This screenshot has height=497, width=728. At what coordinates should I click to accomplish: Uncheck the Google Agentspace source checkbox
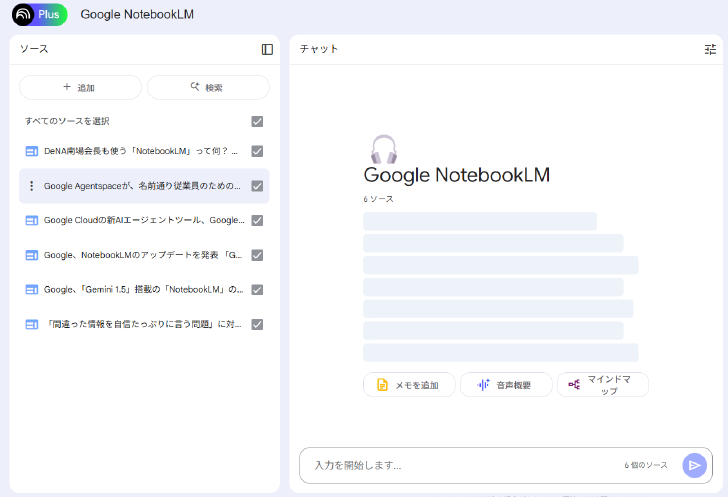click(257, 186)
